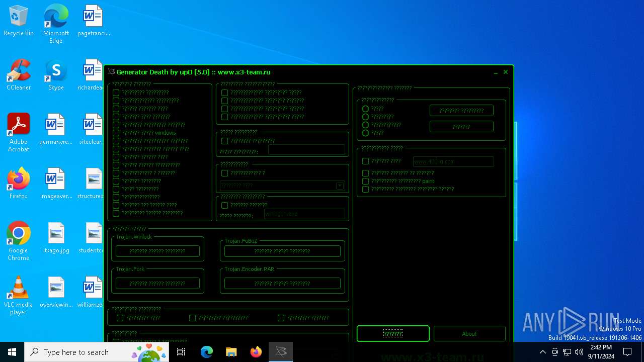Open the About button
Screen dimensions: 644x362
(x=469, y=334)
